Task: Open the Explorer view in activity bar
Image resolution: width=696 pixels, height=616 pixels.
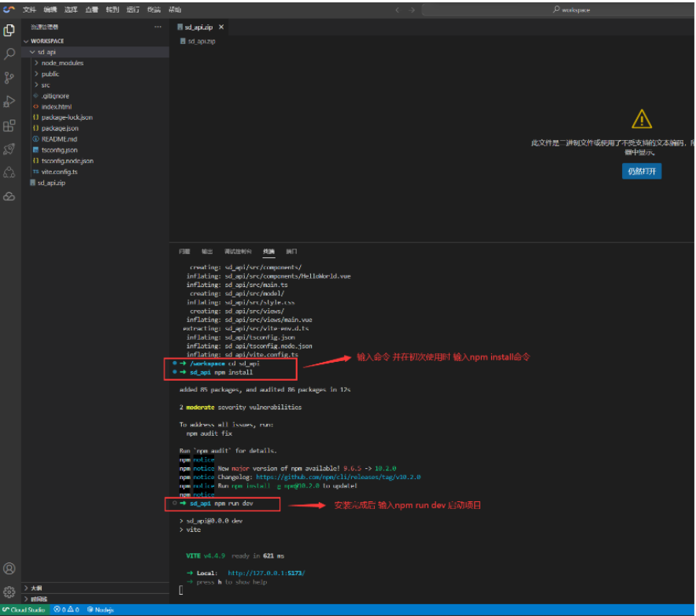Action: pyautogui.click(x=9, y=30)
